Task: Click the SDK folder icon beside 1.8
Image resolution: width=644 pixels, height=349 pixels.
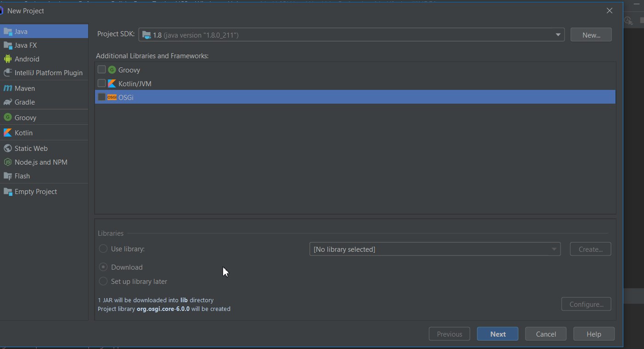Action: [x=146, y=35]
